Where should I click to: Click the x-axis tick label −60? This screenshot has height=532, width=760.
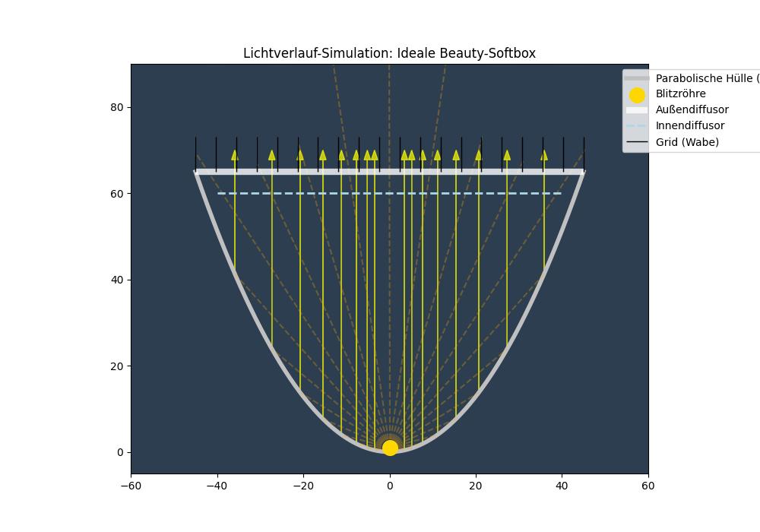point(131,485)
